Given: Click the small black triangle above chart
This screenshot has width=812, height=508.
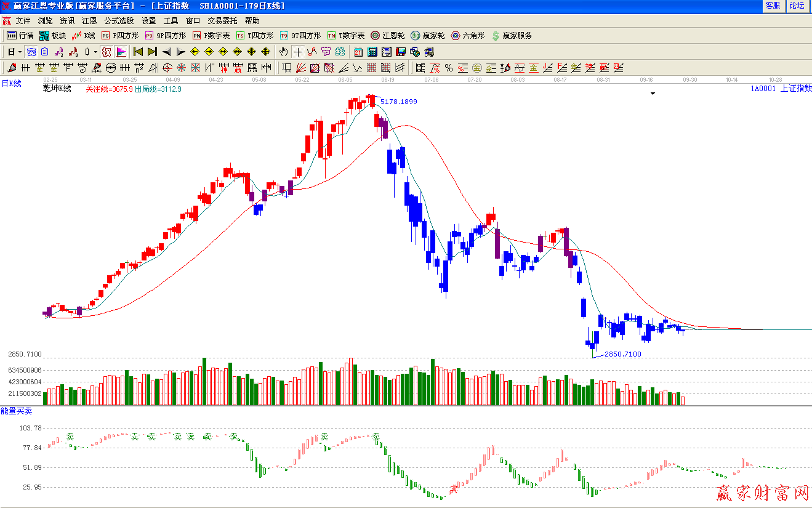Looking at the screenshot, I should coord(653,94).
